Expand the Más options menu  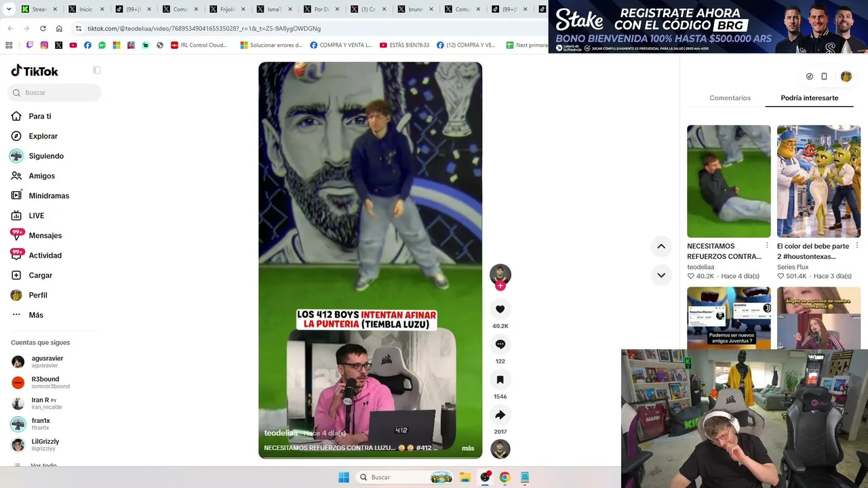point(28,315)
